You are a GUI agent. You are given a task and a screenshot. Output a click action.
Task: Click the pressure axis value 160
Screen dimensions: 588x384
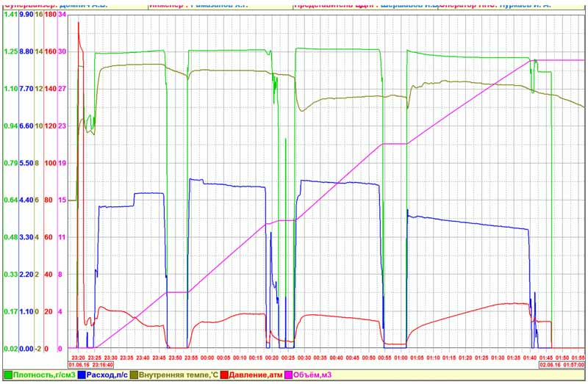pyautogui.click(x=51, y=51)
